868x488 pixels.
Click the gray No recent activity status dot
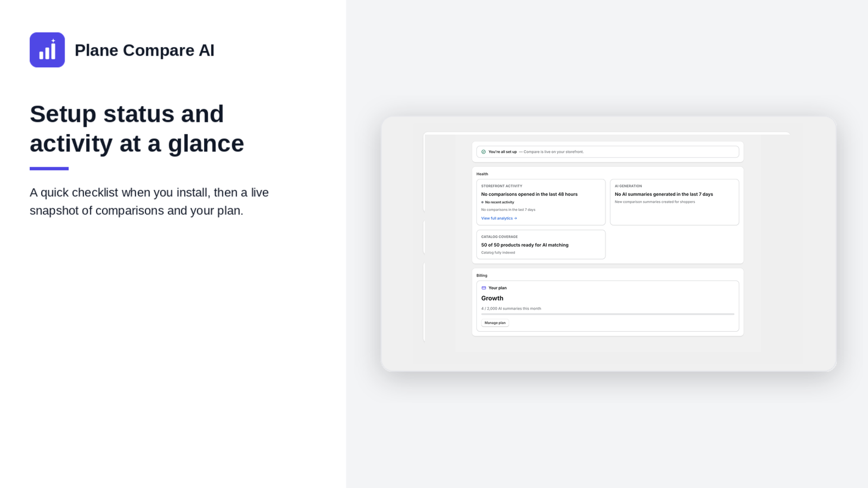(x=482, y=202)
